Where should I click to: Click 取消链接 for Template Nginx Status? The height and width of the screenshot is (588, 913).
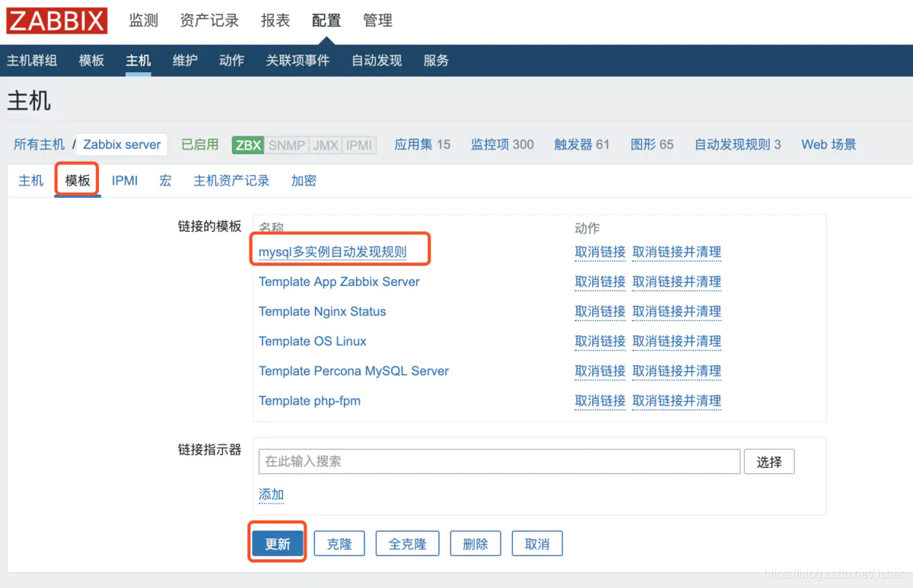(x=600, y=312)
